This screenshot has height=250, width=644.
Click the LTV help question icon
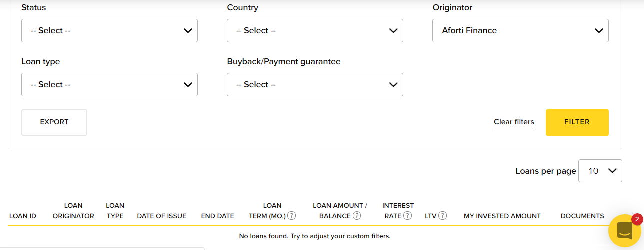[442, 216]
